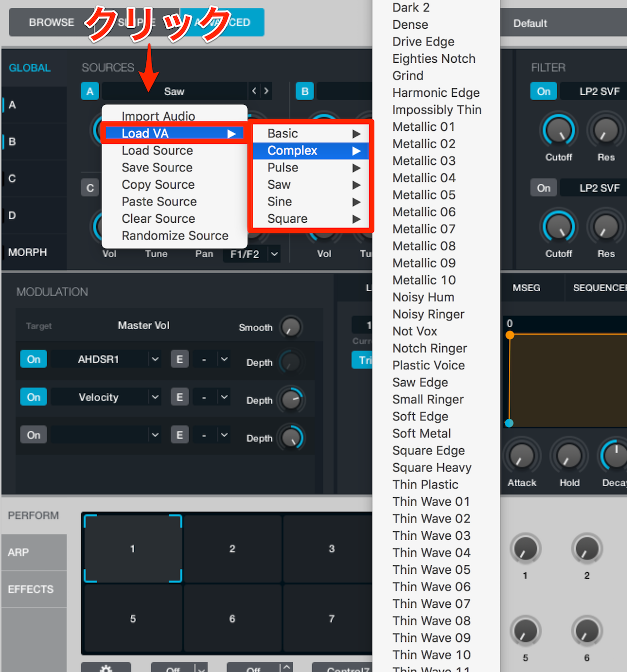Adjust first filter Res knob

click(x=606, y=131)
